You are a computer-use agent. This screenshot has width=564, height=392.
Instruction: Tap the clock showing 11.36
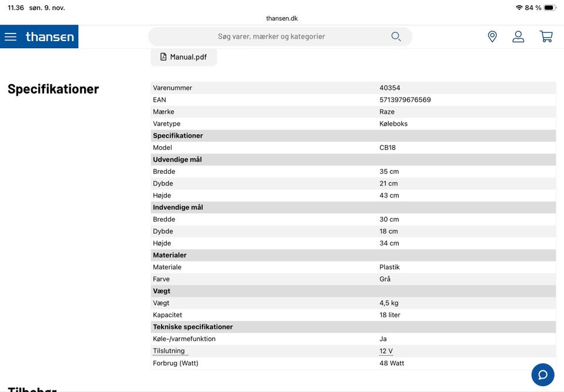point(16,8)
